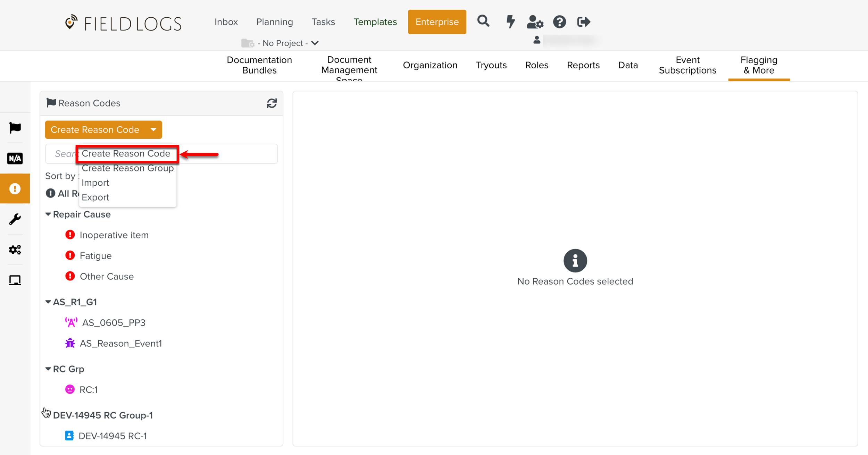Open the gears settings sidebar icon

[15, 250]
